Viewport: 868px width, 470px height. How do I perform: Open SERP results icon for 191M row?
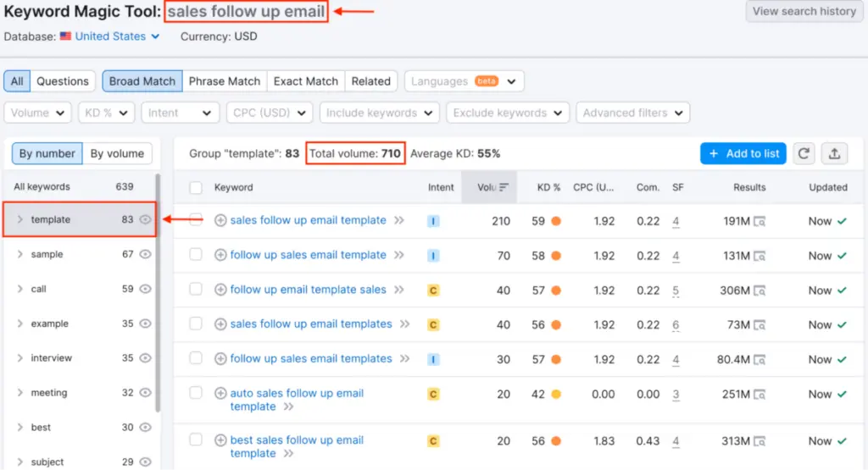coord(760,221)
